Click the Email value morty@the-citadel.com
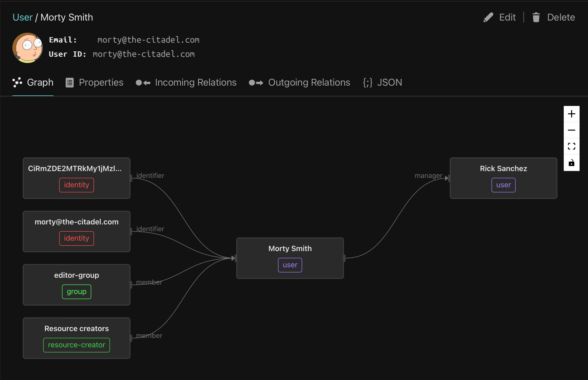The width and height of the screenshot is (588, 380). coord(148,40)
